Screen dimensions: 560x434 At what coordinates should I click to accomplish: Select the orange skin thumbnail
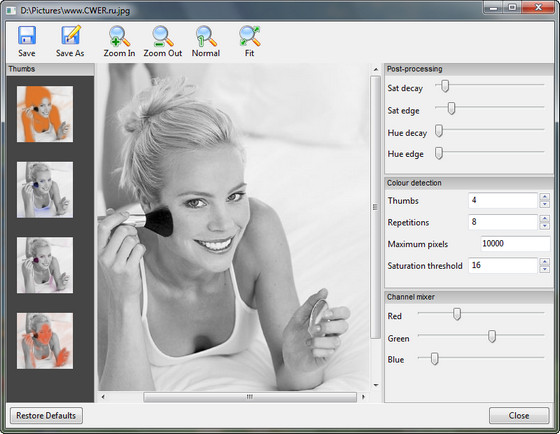tap(45, 341)
